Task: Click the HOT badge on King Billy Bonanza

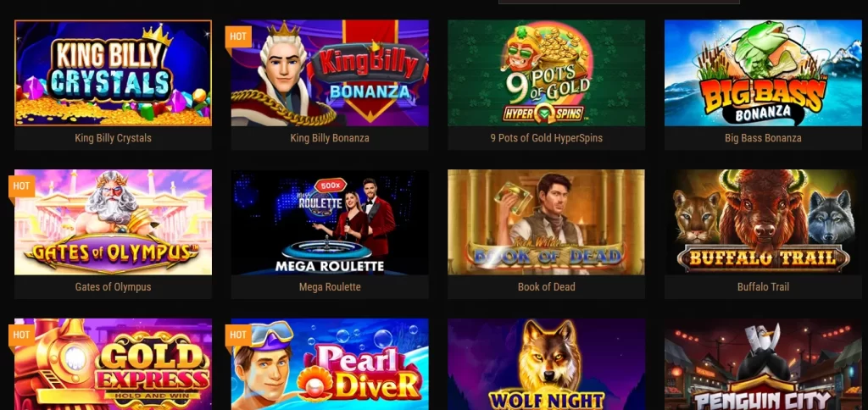Action: (238, 37)
